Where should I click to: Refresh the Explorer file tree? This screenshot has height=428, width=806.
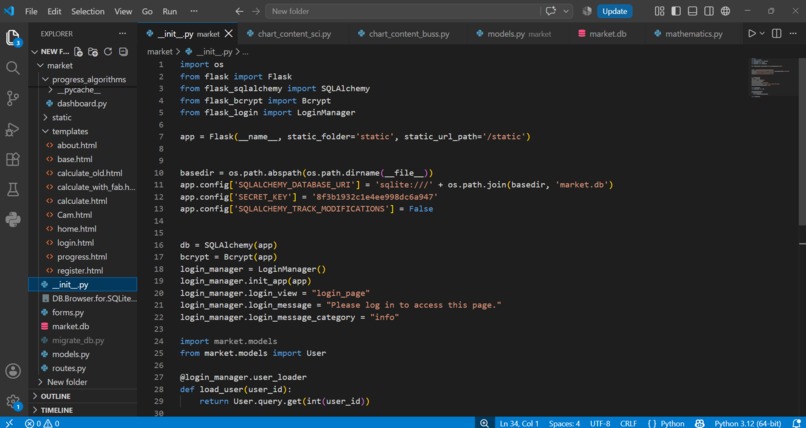tap(108, 51)
